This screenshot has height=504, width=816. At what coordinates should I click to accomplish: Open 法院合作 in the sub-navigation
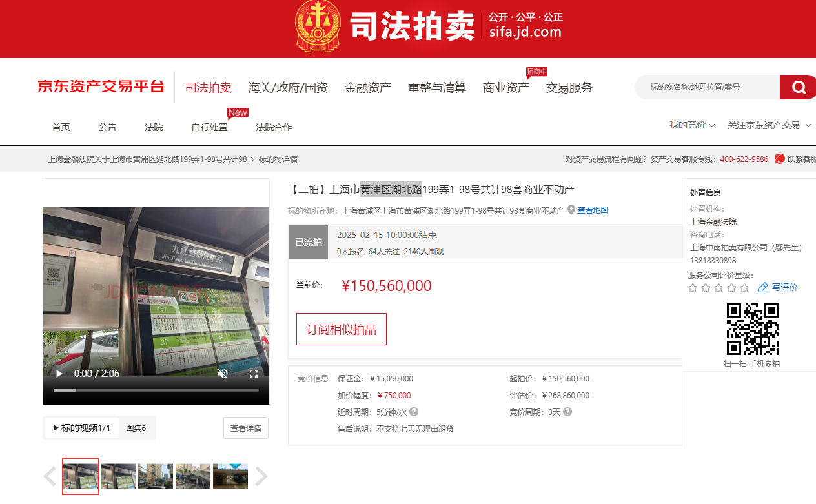274,127
